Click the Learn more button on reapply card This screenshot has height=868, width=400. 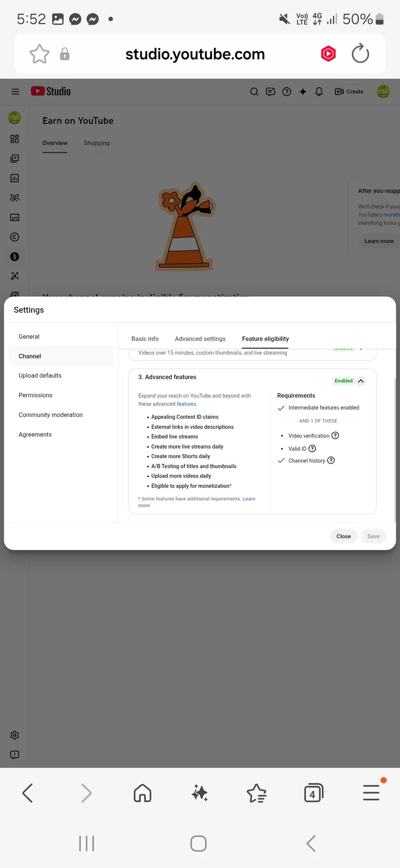coord(379,241)
